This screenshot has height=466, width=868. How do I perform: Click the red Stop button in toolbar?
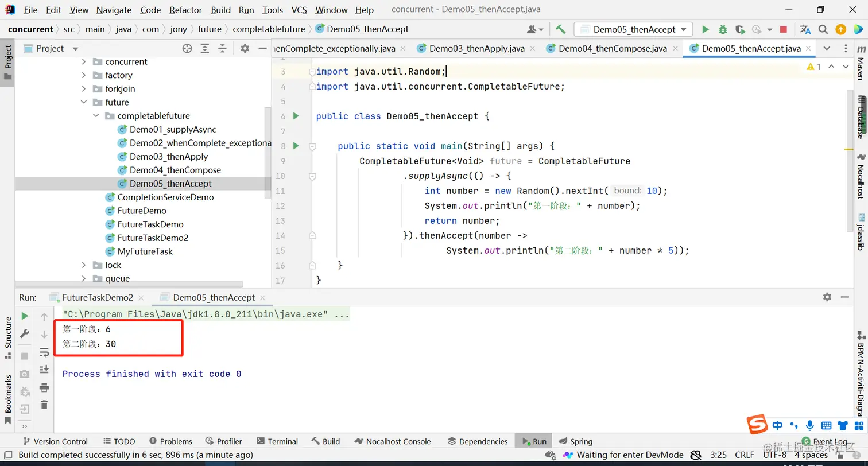pyautogui.click(x=783, y=29)
